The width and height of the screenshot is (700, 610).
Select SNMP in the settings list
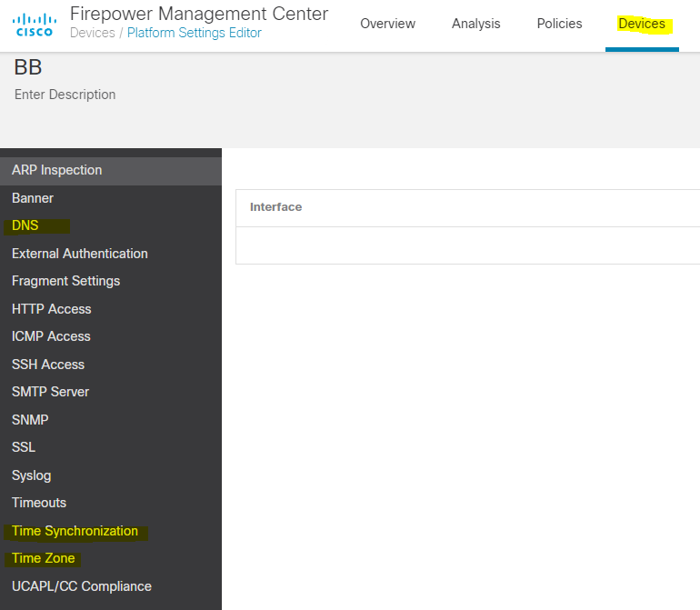(30, 420)
